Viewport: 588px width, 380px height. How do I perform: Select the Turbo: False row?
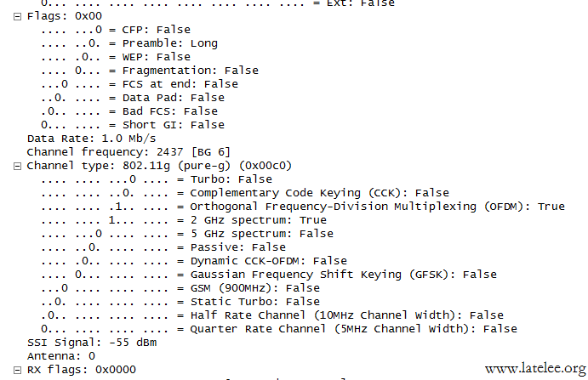tap(157, 179)
